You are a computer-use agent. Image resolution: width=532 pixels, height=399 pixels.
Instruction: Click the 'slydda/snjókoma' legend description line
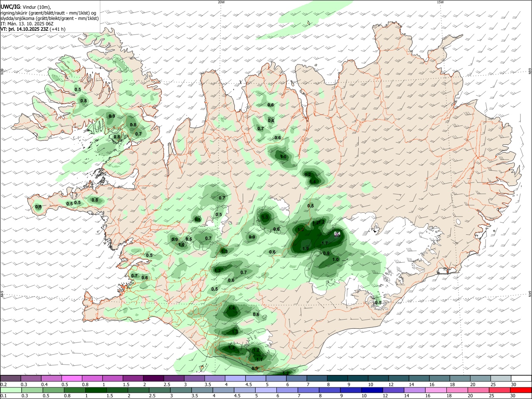(49, 18)
